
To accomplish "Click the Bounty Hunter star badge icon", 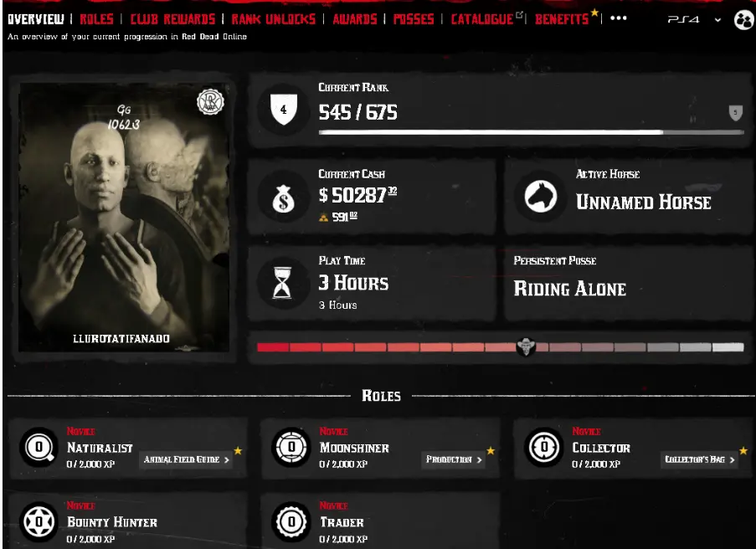I will (x=39, y=521).
